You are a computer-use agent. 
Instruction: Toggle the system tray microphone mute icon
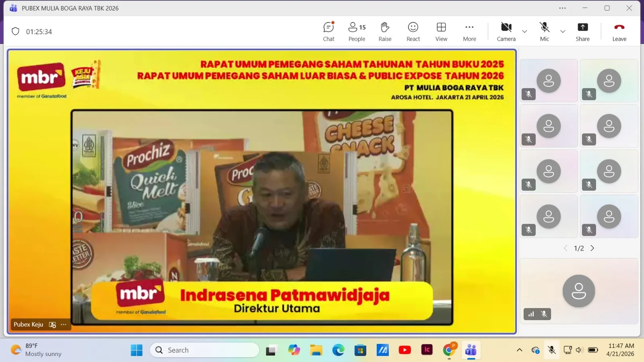[x=552, y=350]
